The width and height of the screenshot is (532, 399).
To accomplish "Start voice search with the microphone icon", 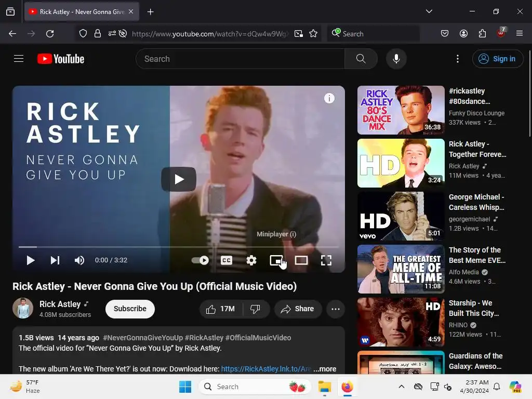I will (x=396, y=59).
